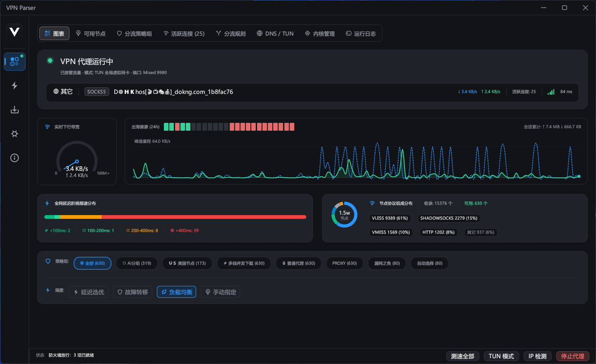This screenshot has width=596, height=364.
Task: Open the lightning bolt sidebar page
Action: pyautogui.click(x=14, y=86)
